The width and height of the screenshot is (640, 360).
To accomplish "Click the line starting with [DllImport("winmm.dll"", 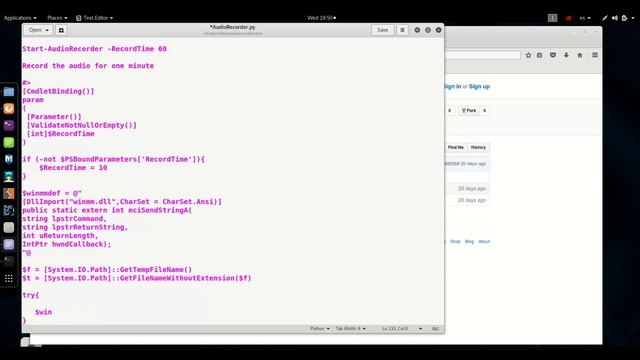I will pos(122,202).
